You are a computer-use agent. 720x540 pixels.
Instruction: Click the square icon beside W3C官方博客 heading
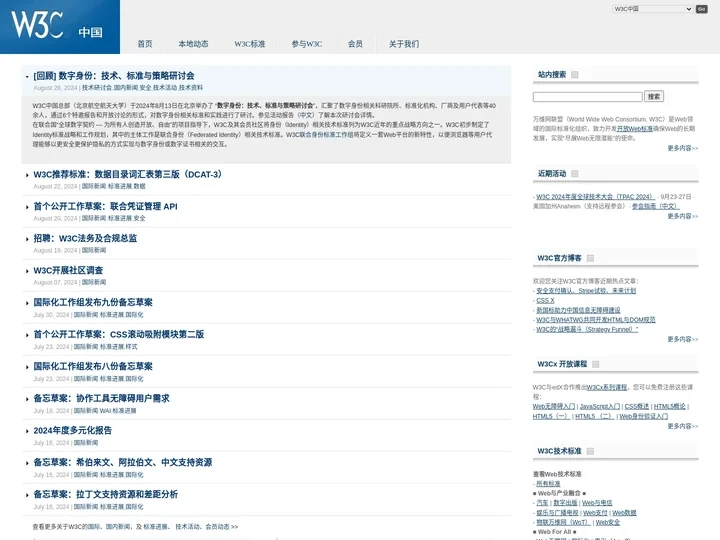pyautogui.click(x=590, y=258)
